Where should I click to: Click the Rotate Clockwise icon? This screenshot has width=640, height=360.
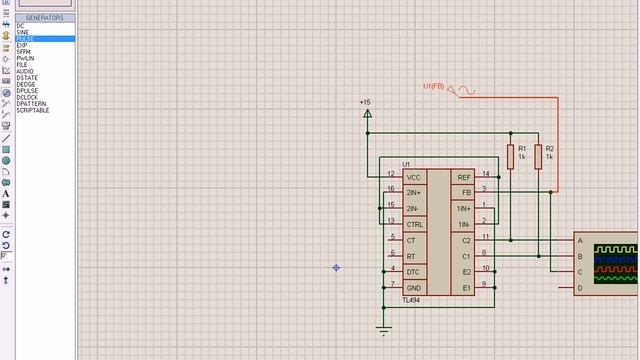6,235
